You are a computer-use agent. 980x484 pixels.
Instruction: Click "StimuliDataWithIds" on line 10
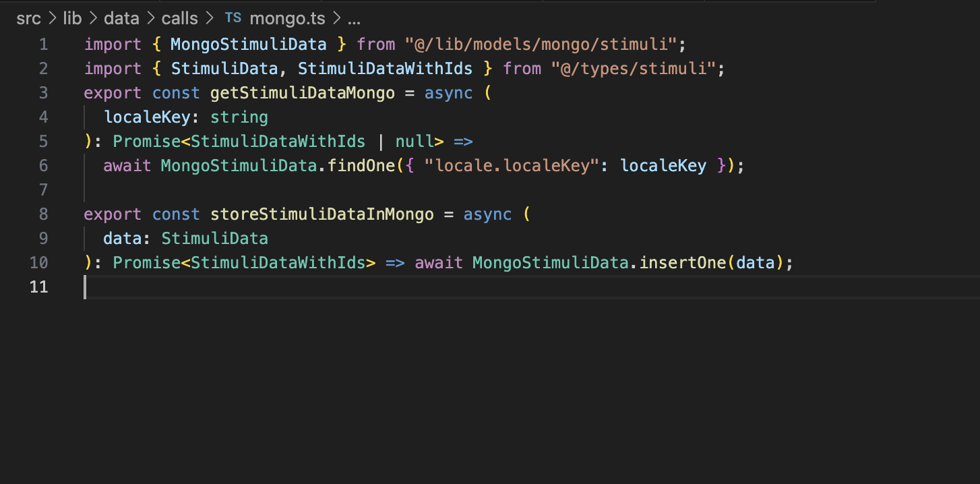pyautogui.click(x=278, y=263)
